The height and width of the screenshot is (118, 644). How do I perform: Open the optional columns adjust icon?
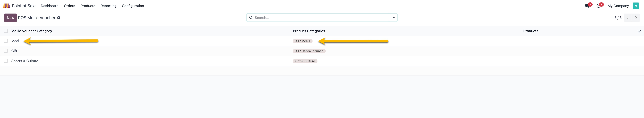pos(639,31)
